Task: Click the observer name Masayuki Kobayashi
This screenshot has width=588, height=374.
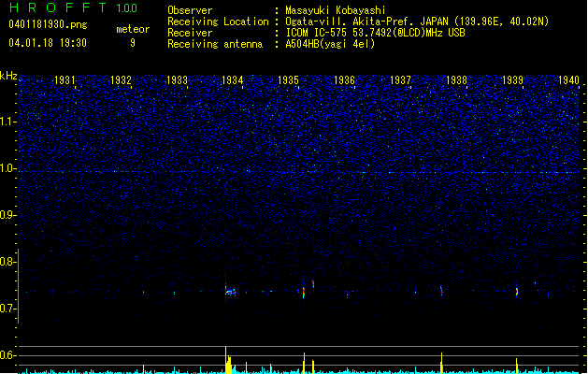Action: tap(336, 10)
